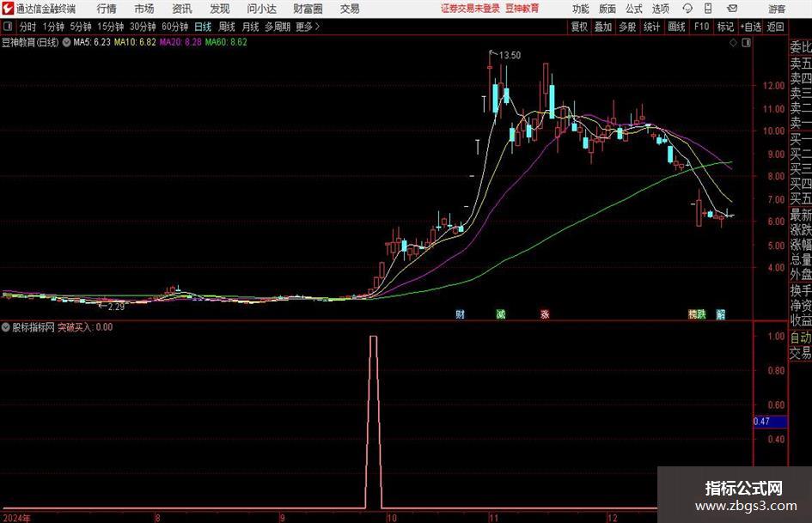This screenshot has height=523, width=812.
Task: Click the 复权 button
Action: click(579, 27)
